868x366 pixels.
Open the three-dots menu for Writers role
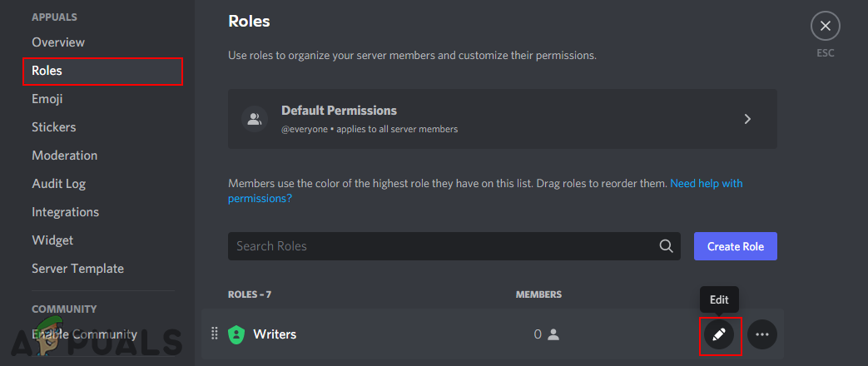point(762,334)
